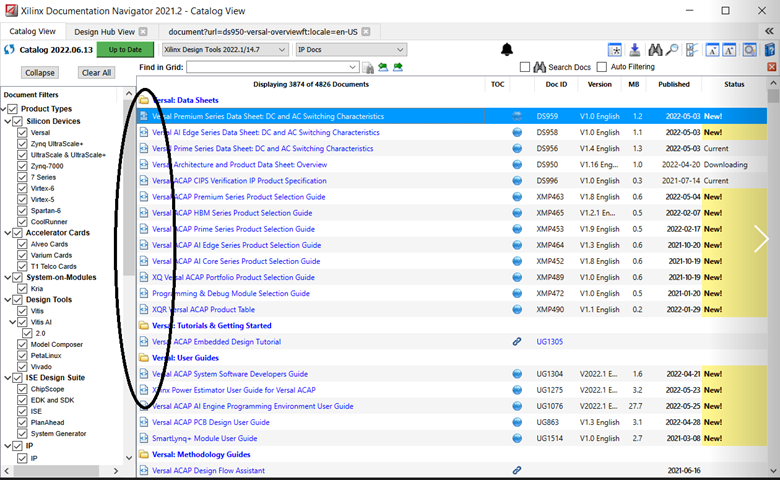Click the blue help book icon
Image resolution: width=780 pixels, height=480 pixels.
point(770,50)
